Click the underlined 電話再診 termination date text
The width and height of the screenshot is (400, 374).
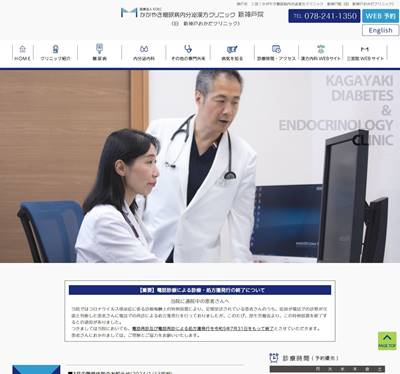click(x=203, y=328)
